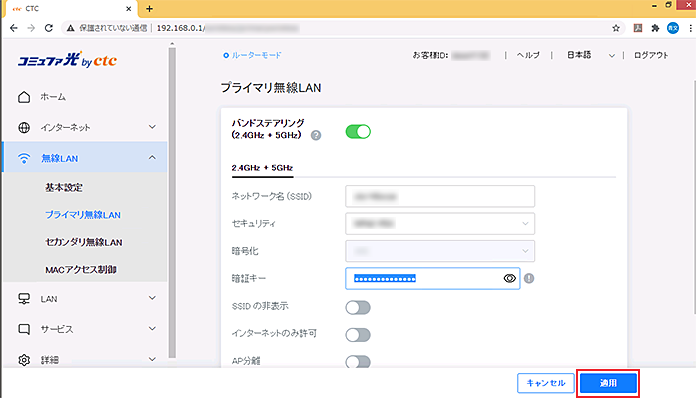Select セカンダリ無線LAN submenu item
The width and height of the screenshot is (696, 398).
[x=83, y=242]
